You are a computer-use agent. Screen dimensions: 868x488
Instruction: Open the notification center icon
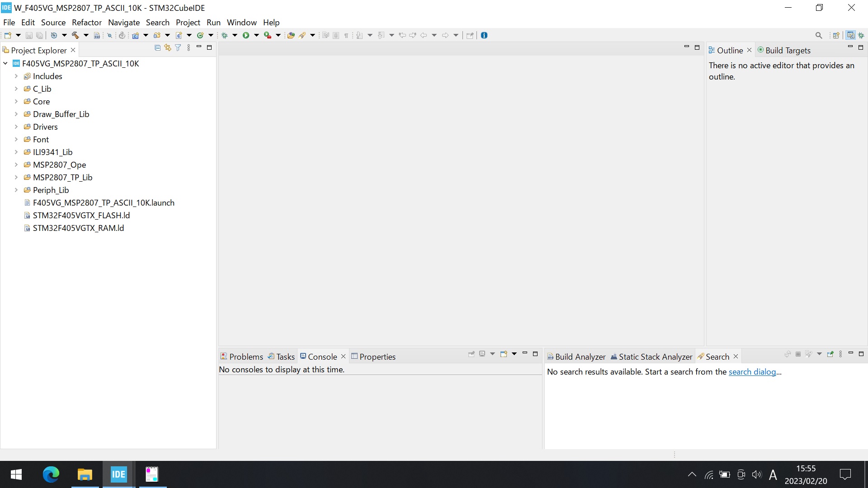coord(845,474)
